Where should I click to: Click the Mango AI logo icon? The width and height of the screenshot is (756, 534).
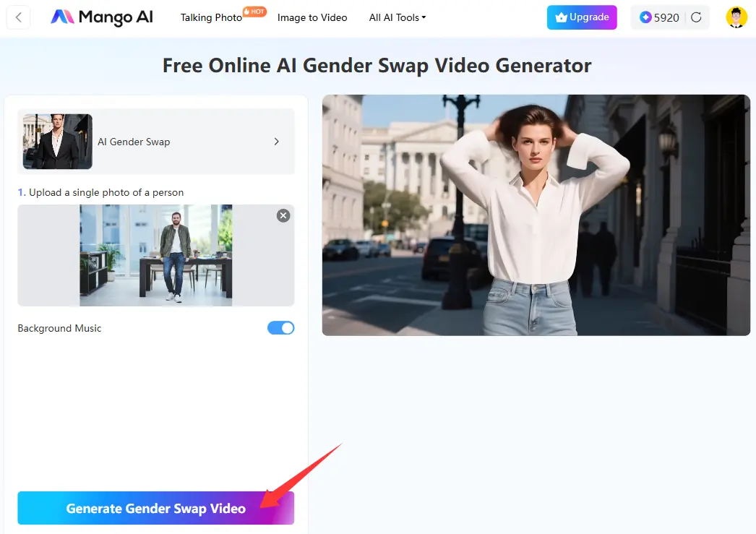(62, 17)
